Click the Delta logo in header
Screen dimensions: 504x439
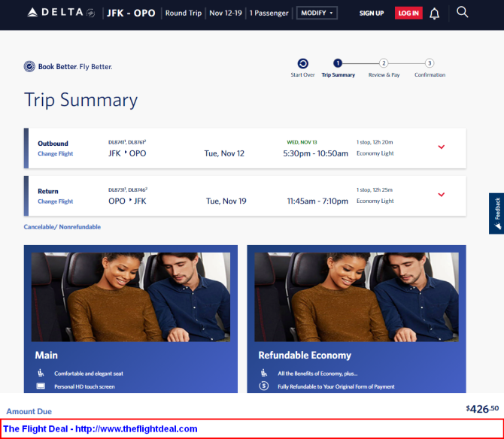coord(61,13)
